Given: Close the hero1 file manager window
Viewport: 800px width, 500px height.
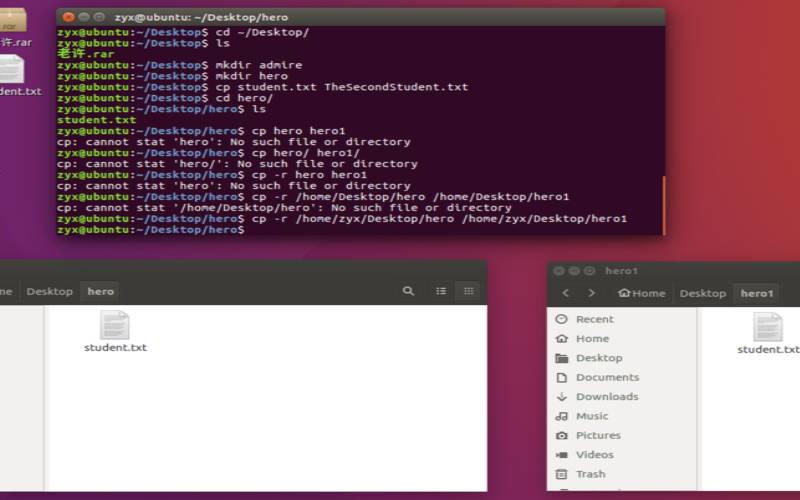Looking at the screenshot, I should click(559, 271).
